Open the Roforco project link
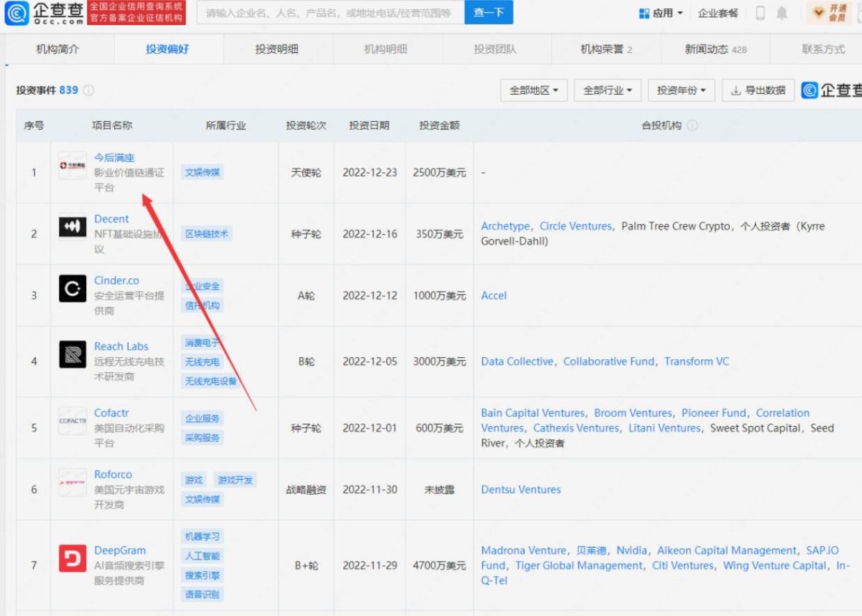The image size is (862, 616). click(x=113, y=475)
